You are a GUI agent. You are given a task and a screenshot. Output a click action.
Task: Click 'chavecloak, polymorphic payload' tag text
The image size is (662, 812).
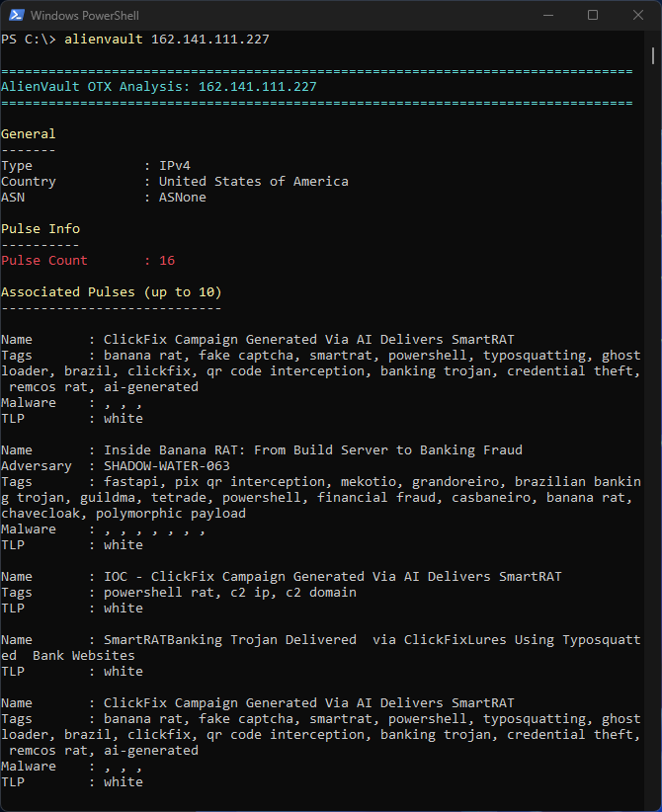[x=124, y=514]
